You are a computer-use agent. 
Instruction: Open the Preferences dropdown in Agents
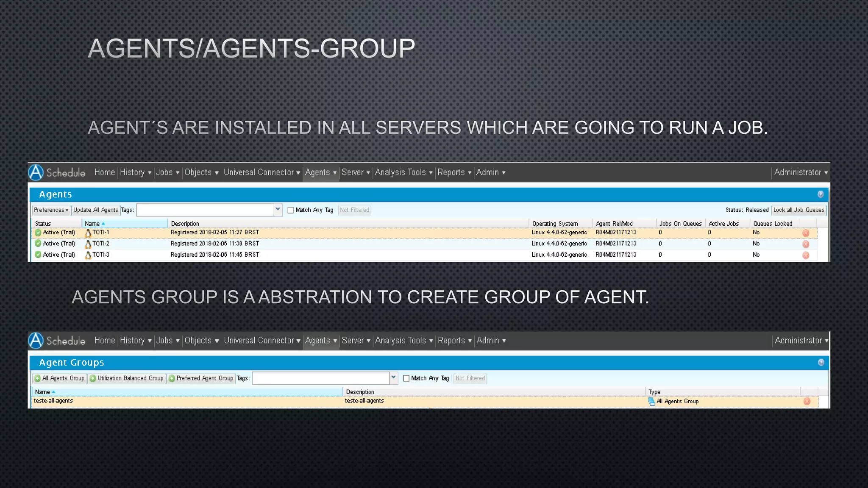click(x=51, y=210)
